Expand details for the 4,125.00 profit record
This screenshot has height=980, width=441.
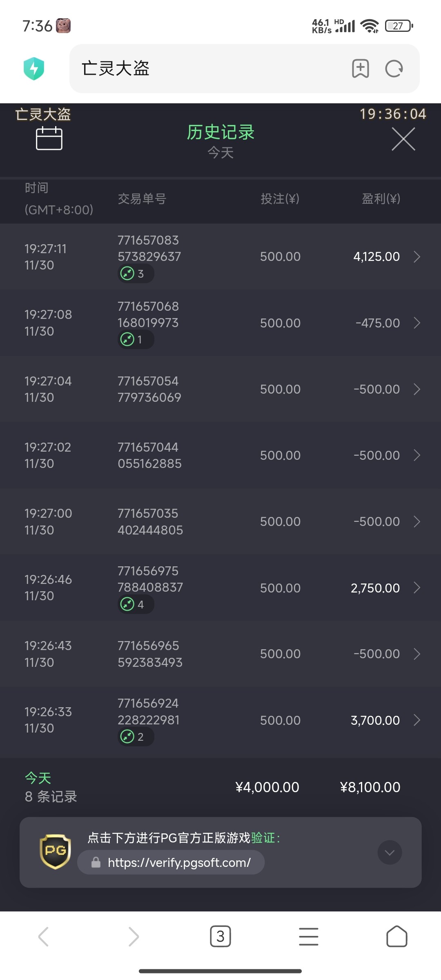tap(416, 257)
